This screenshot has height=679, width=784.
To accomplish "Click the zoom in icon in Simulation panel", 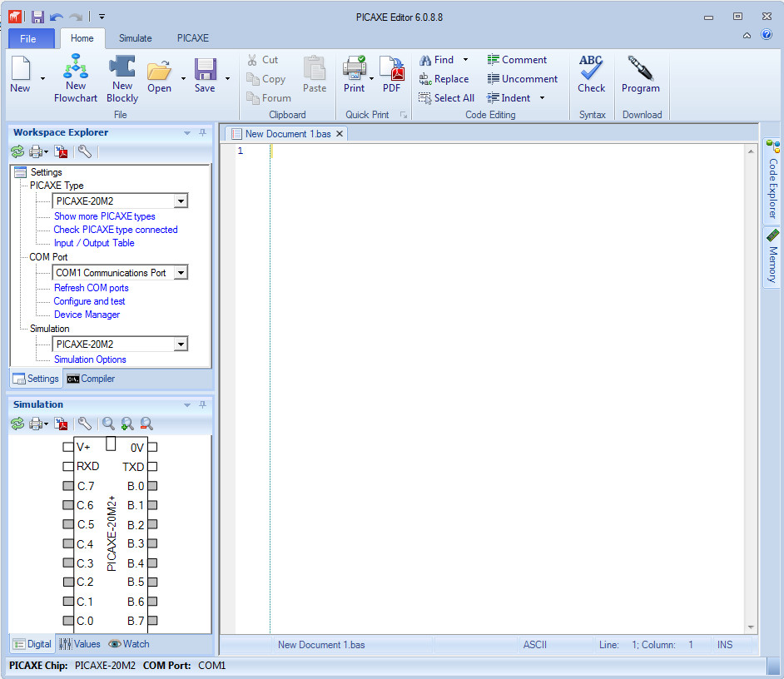I will [x=127, y=424].
